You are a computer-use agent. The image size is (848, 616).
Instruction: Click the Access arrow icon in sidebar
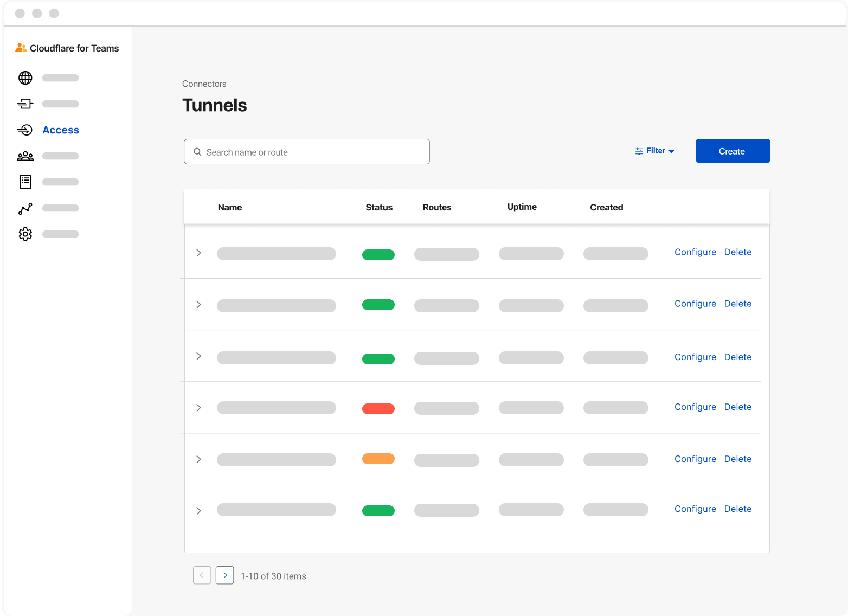[25, 130]
